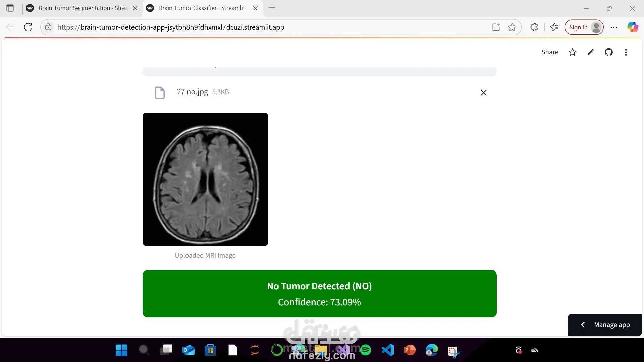Open the Streamlit three-dot app menu

626,52
